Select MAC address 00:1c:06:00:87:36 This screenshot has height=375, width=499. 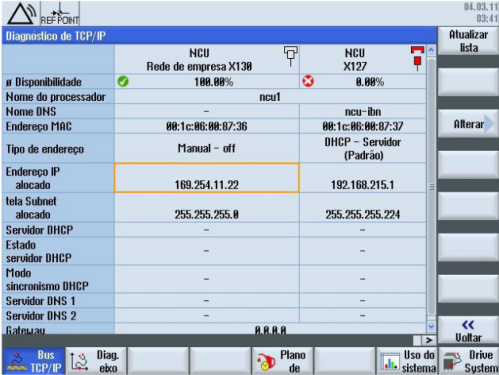coord(207,126)
